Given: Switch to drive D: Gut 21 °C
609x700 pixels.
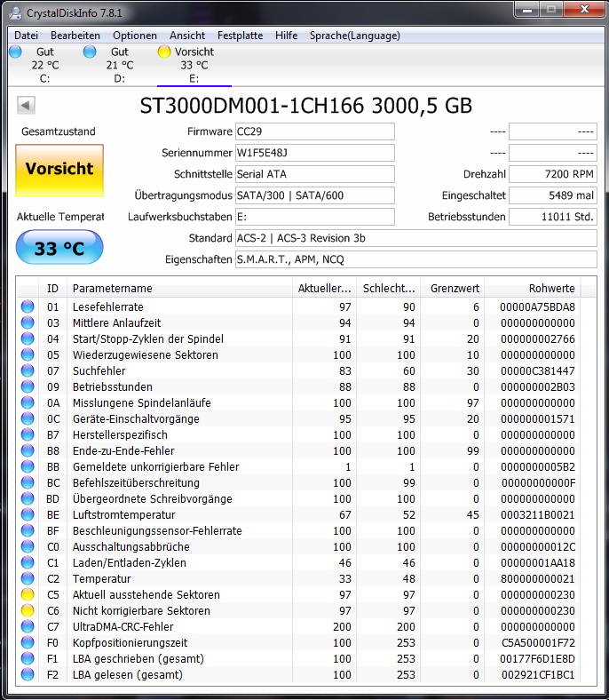Looking at the screenshot, I should [x=120, y=65].
